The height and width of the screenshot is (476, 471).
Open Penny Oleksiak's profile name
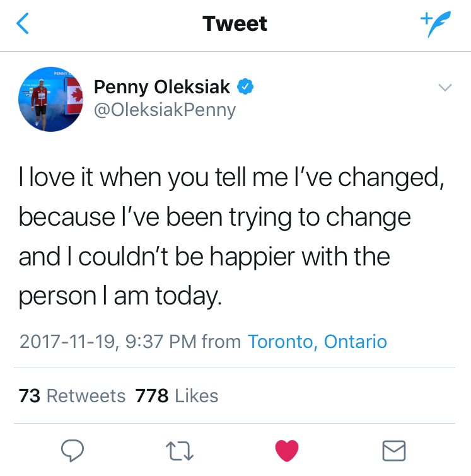162,87
